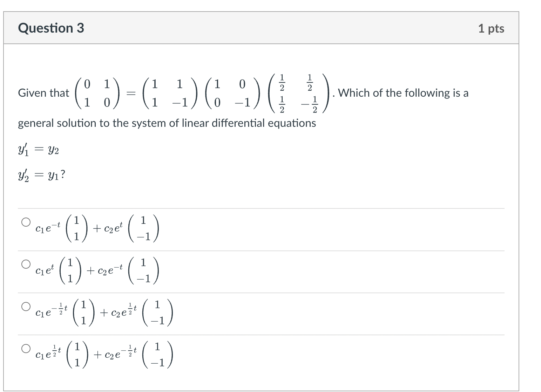Select the second answer with c1e^t term

tap(26, 263)
